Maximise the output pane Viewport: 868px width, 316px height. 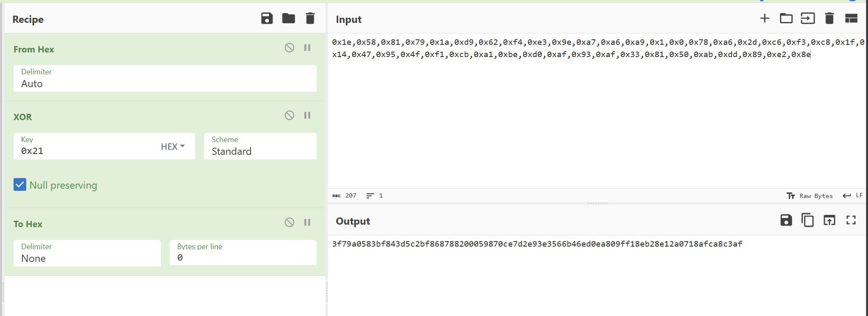tap(851, 220)
